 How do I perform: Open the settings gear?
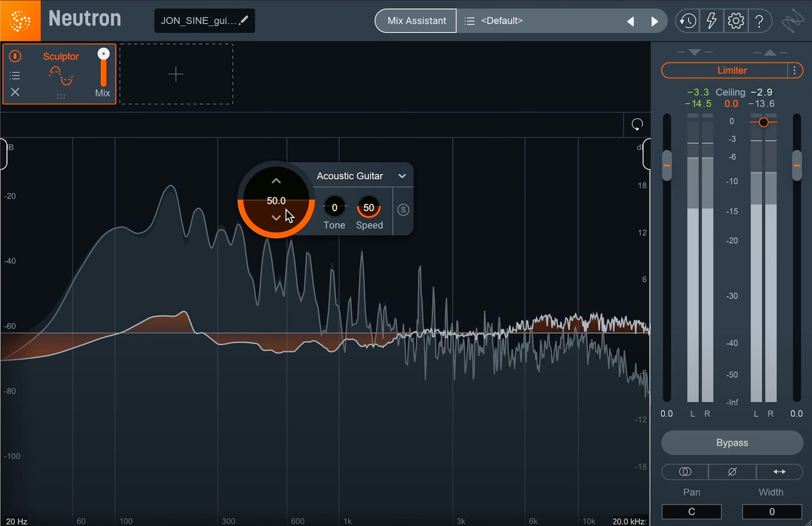735,21
